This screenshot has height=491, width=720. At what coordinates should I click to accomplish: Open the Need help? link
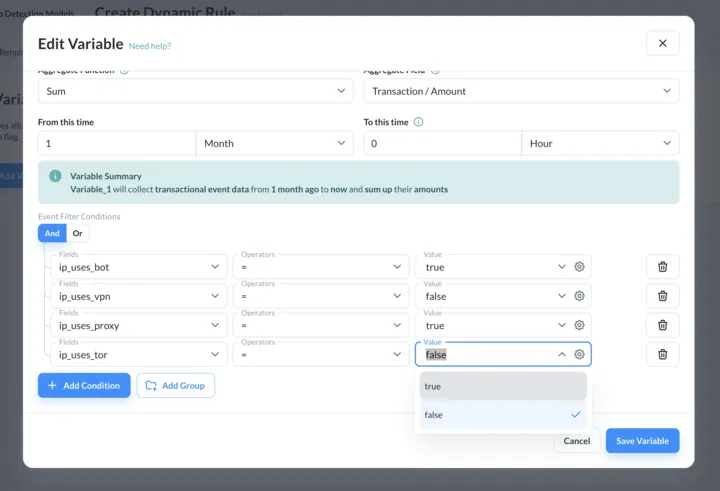150,46
